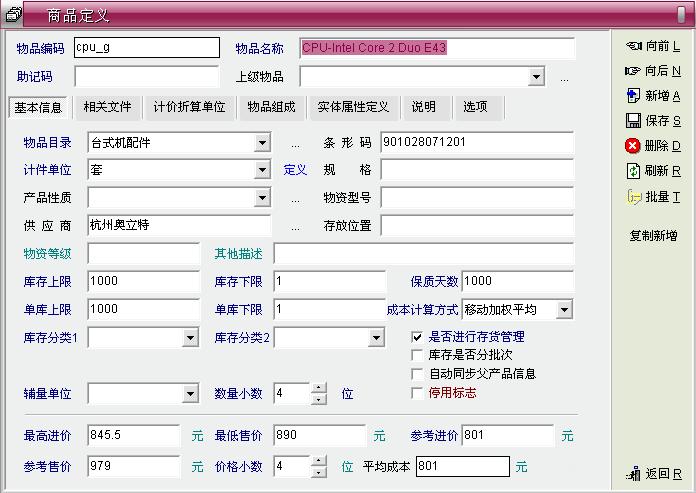Expand the 物品目录 dropdown
Viewport: 696px width, 493px height.
[x=262, y=143]
